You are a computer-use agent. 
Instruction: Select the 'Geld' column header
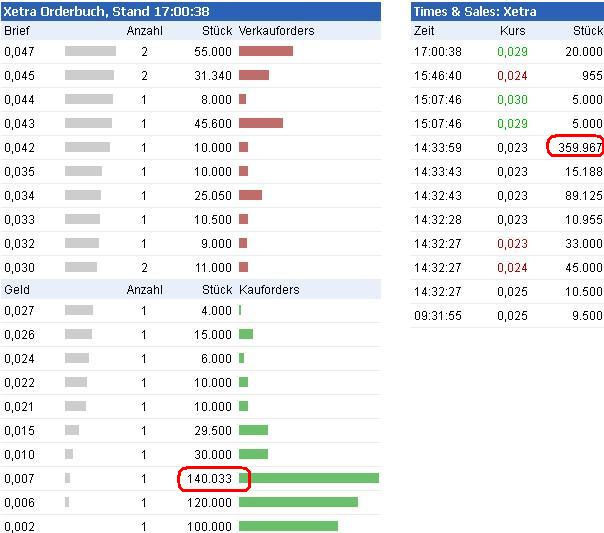17,289
